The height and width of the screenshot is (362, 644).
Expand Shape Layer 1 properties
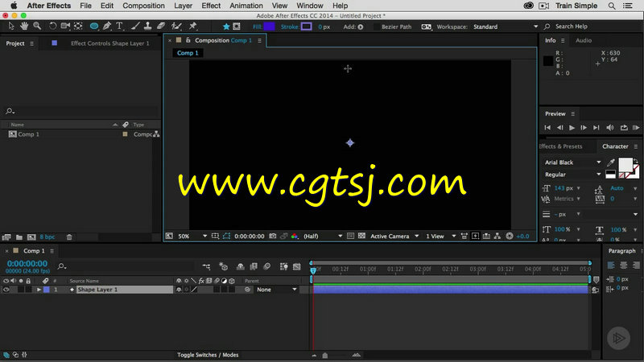pyautogui.click(x=39, y=290)
